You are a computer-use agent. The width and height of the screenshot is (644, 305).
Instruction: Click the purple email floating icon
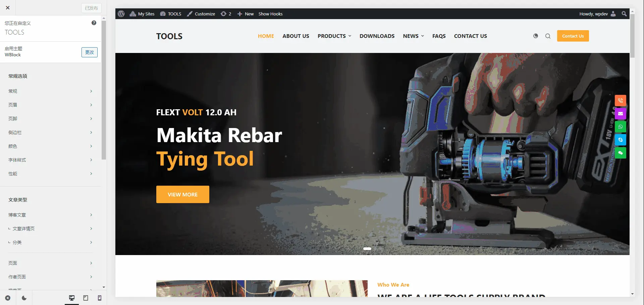click(620, 114)
